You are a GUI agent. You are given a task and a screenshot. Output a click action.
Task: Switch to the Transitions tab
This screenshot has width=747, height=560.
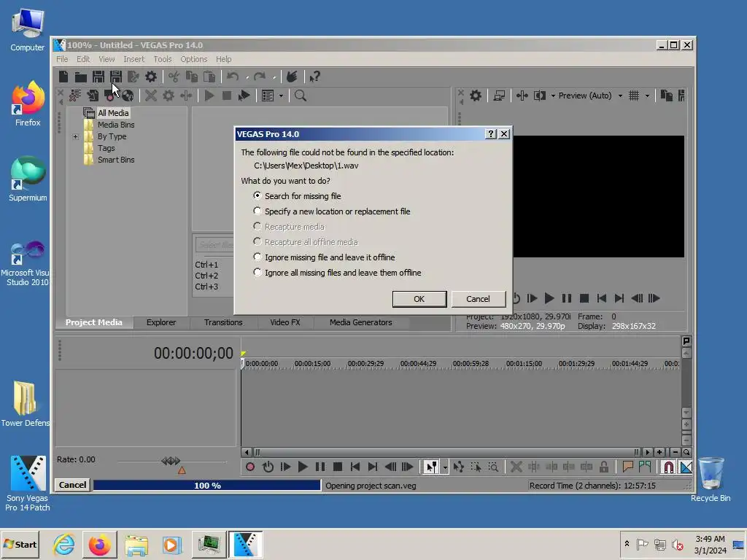coord(223,322)
